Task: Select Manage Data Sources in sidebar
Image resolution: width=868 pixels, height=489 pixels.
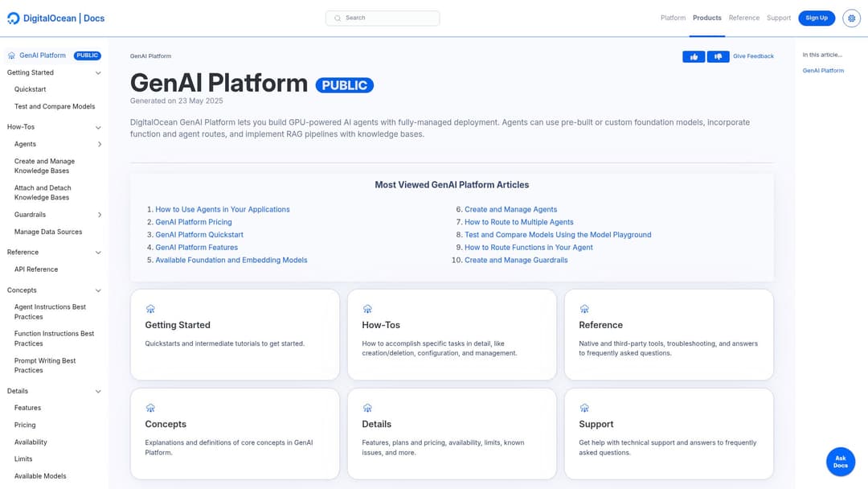Action: (48, 232)
